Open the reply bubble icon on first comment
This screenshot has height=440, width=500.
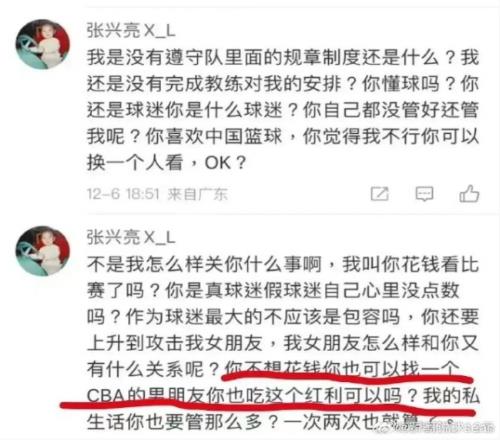click(424, 194)
